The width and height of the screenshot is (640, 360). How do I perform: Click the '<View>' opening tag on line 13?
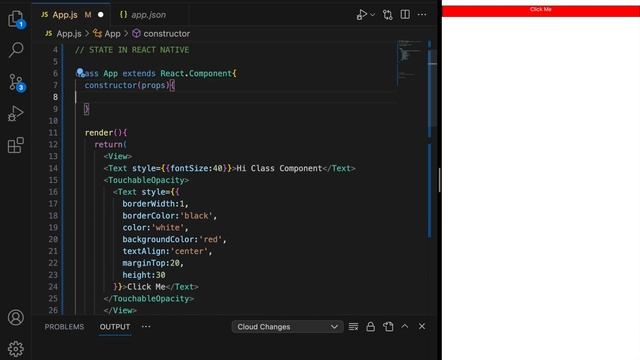[118, 156]
